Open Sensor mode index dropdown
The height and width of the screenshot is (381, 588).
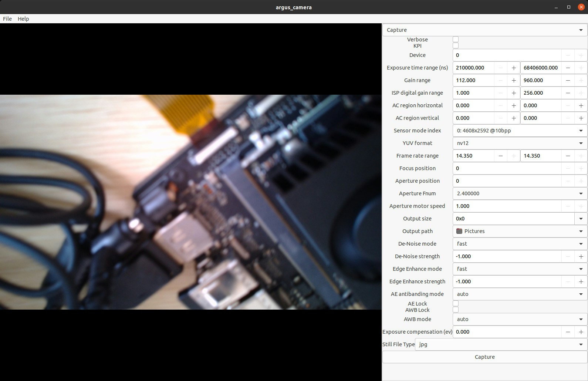point(520,131)
